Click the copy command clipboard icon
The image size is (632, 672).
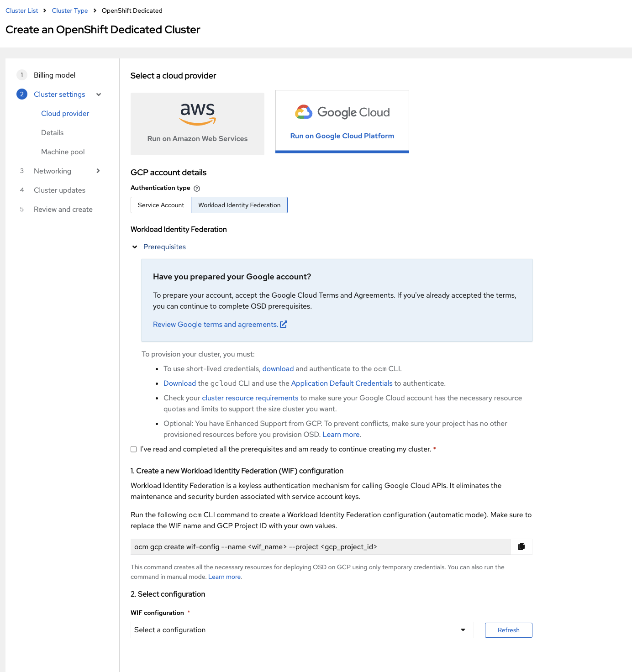521,546
